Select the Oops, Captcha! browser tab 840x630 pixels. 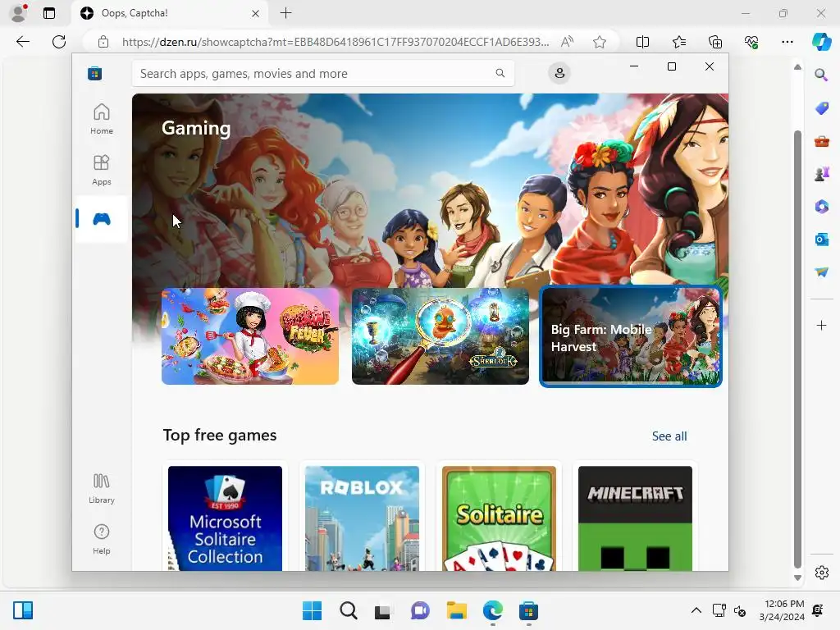point(169,13)
